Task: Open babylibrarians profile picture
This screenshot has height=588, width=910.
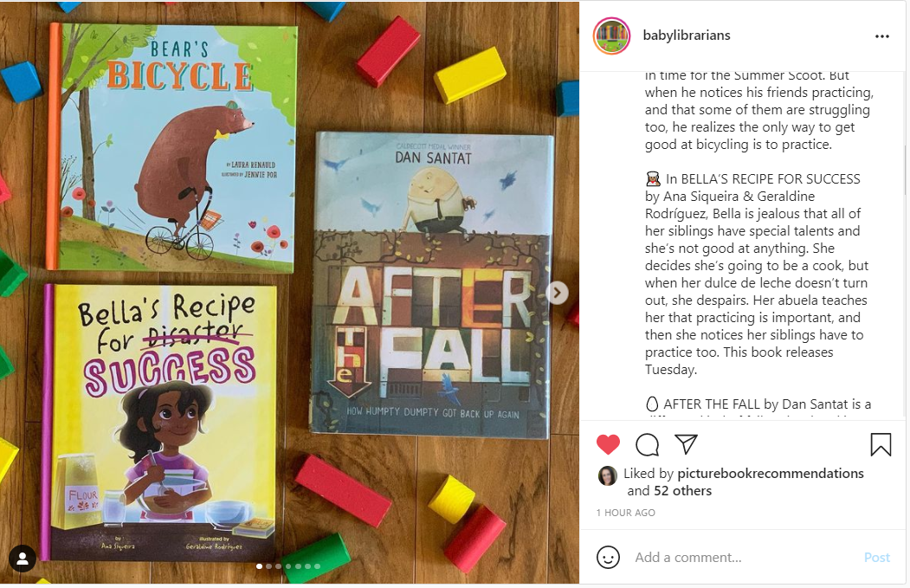Action: coord(611,36)
